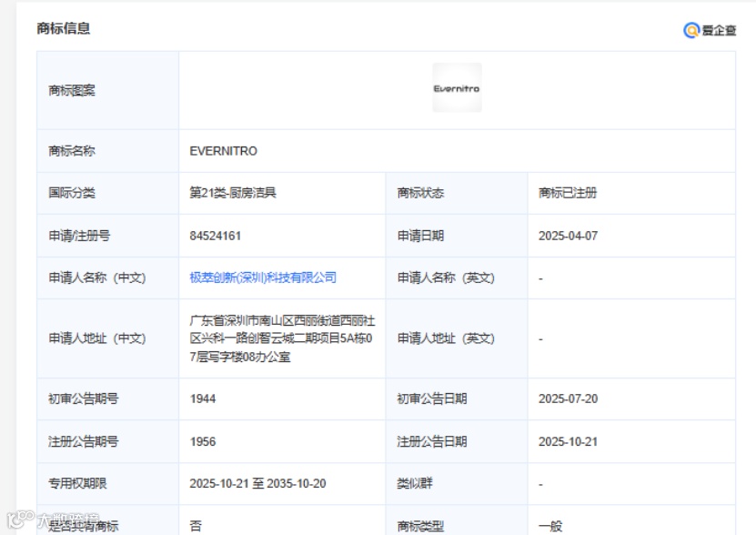The height and width of the screenshot is (535, 756).
Task: Select the trademark name EVERNITRO
Action: tap(223, 151)
